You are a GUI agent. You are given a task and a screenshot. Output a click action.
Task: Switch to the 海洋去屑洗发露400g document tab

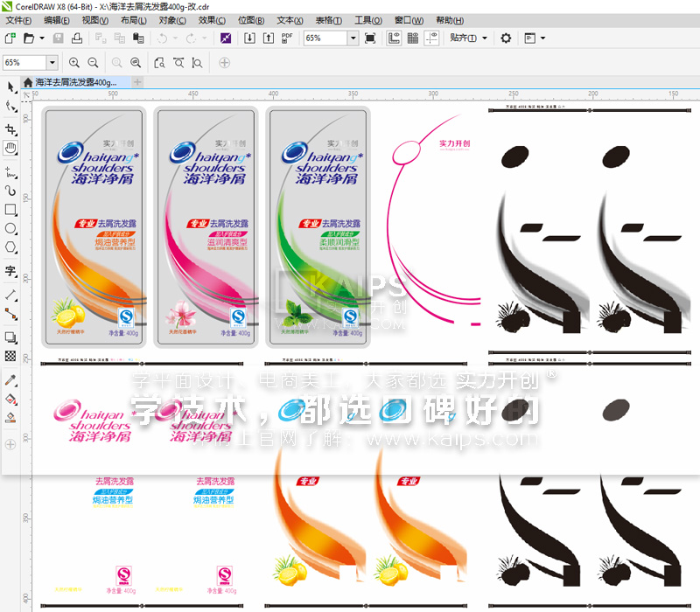[x=76, y=82]
